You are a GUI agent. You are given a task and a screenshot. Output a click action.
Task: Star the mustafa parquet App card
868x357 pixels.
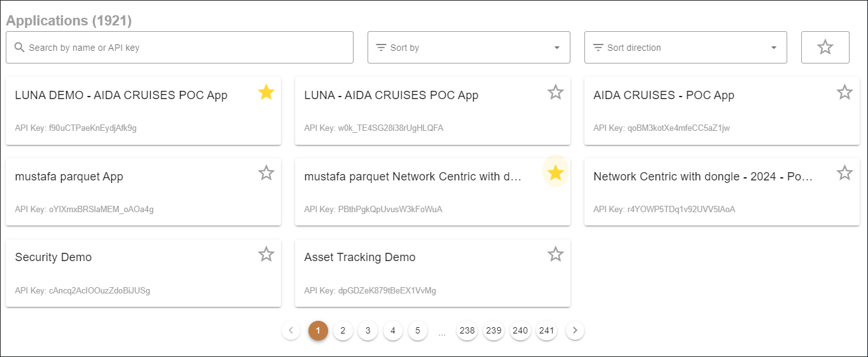point(266,173)
